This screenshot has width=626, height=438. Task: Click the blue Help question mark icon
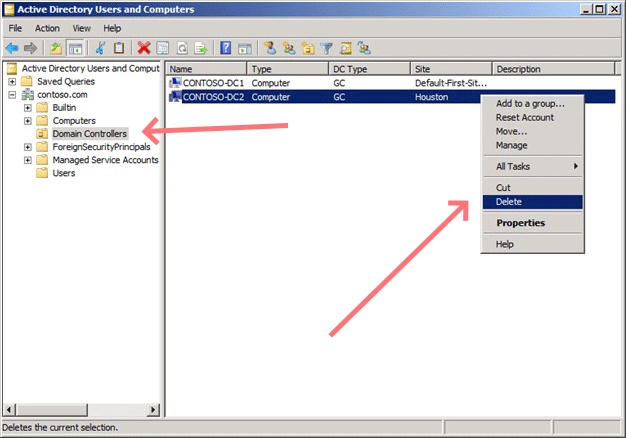(x=227, y=47)
